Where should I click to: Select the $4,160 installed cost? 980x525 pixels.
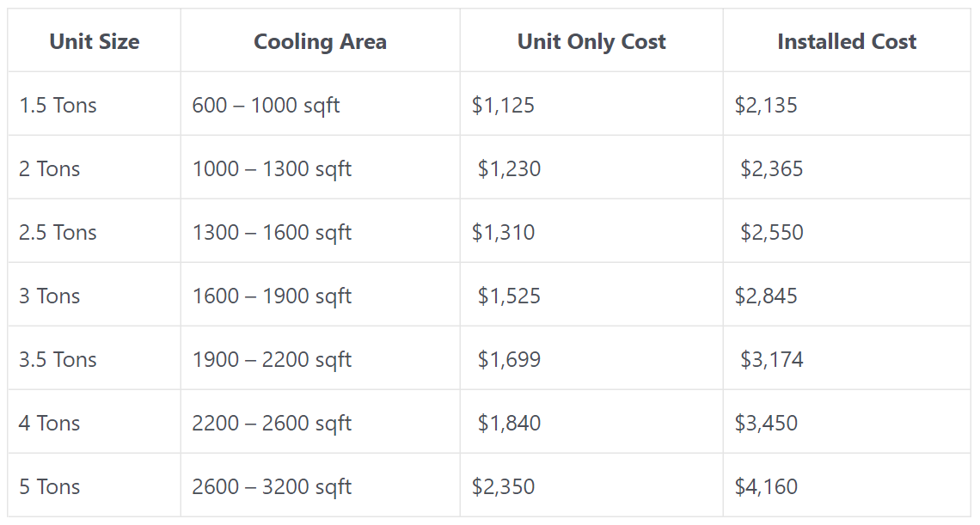pyautogui.click(x=766, y=486)
